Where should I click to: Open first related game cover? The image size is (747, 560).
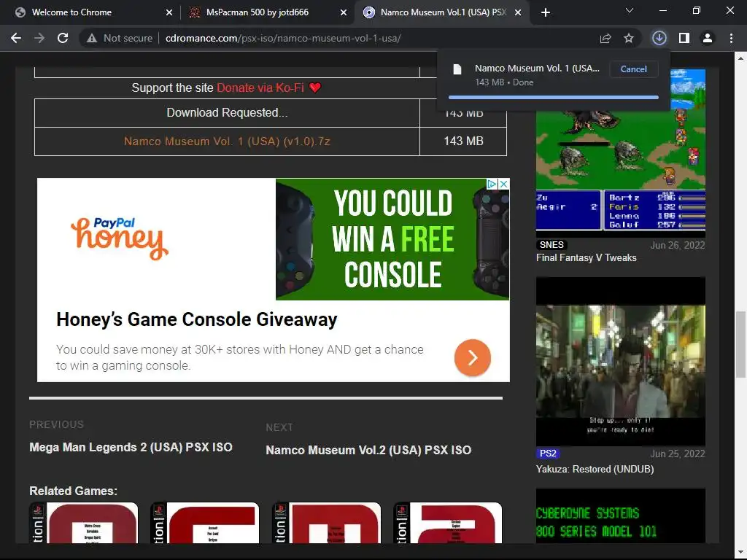(84, 523)
